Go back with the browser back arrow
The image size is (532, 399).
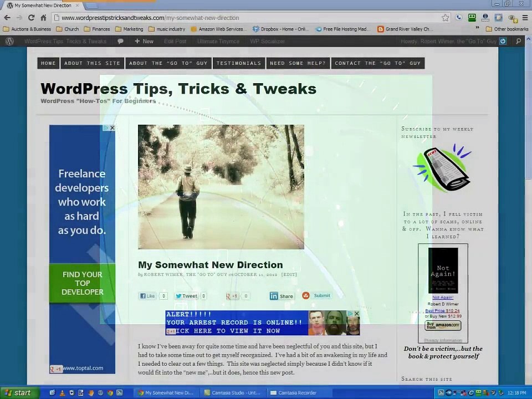coord(7,18)
